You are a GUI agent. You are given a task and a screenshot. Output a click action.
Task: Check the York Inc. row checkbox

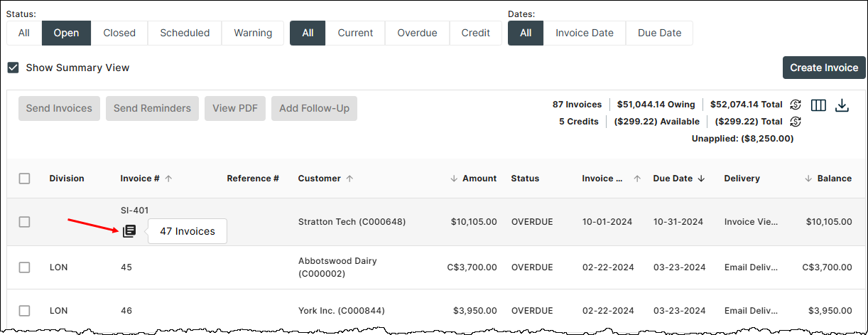coord(25,311)
